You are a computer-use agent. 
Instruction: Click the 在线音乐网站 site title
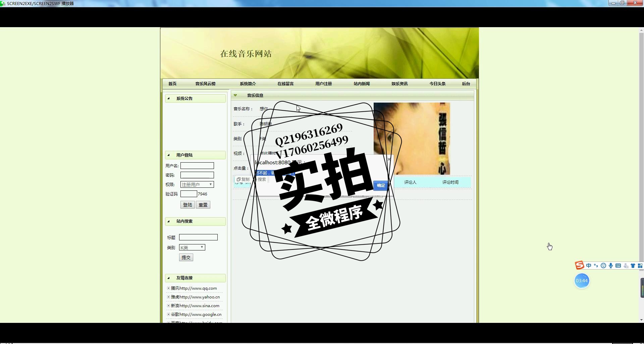point(246,54)
